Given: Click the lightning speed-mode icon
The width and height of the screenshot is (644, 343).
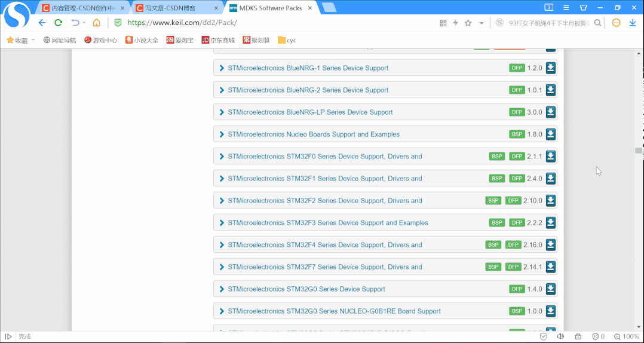Looking at the screenshot, I should (455, 23).
